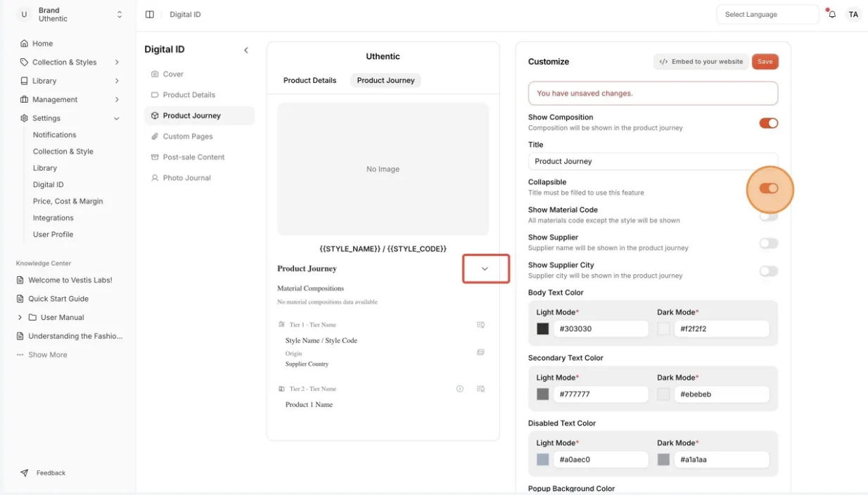Click the Quick Start Guide document icon
The image size is (868, 495).
(x=20, y=299)
